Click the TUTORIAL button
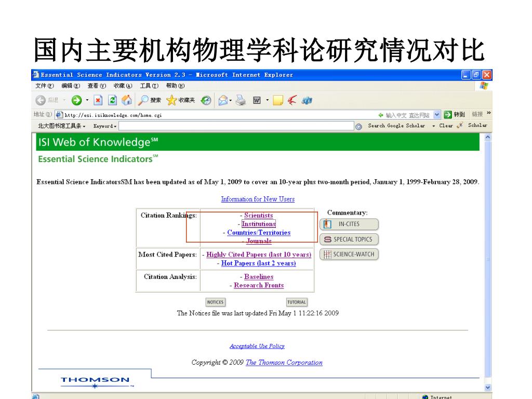 [297, 302]
